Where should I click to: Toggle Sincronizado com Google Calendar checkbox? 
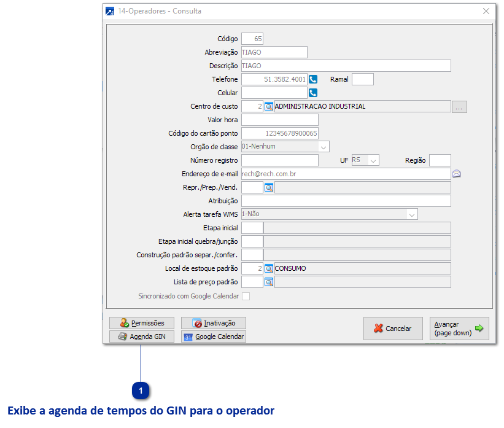(246, 296)
